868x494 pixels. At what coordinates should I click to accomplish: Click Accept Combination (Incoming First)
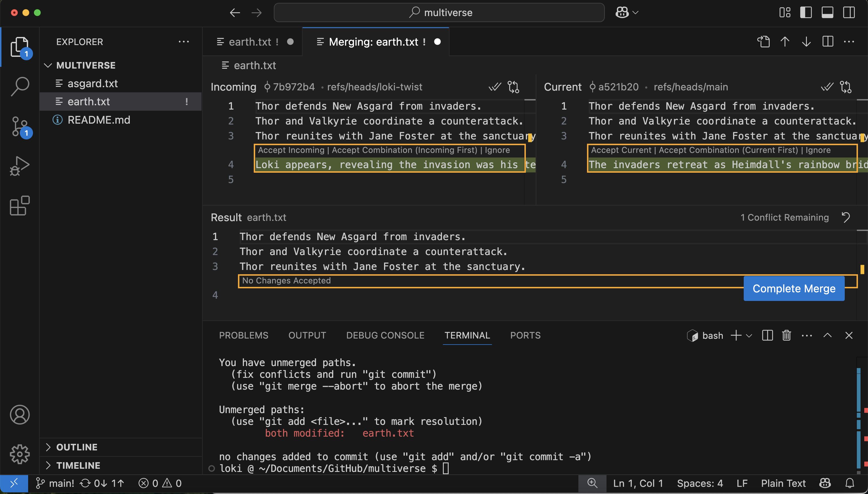tap(405, 150)
